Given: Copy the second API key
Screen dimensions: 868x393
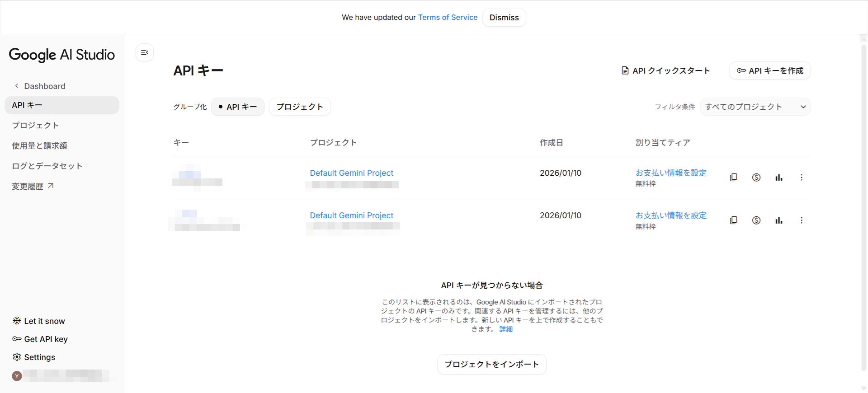Looking at the screenshot, I should (x=733, y=220).
